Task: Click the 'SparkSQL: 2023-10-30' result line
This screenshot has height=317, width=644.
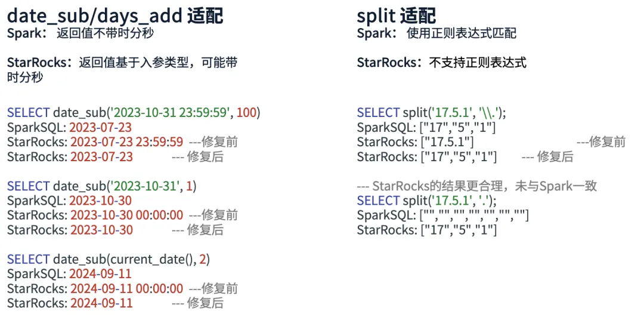Action: 69,201
